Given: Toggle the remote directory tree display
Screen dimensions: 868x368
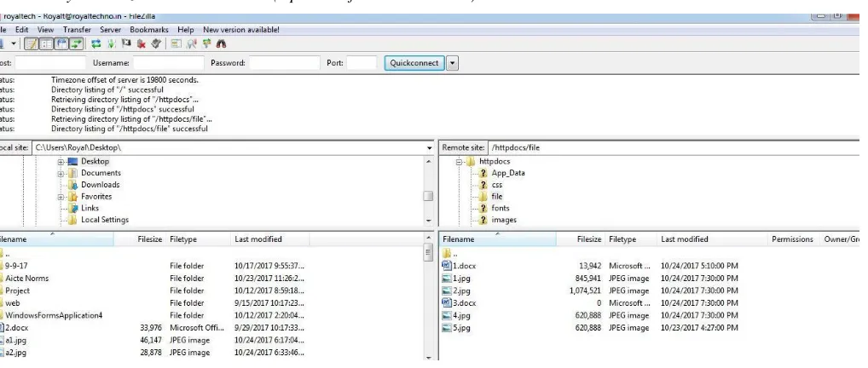Looking at the screenshot, I should [61, 43].
